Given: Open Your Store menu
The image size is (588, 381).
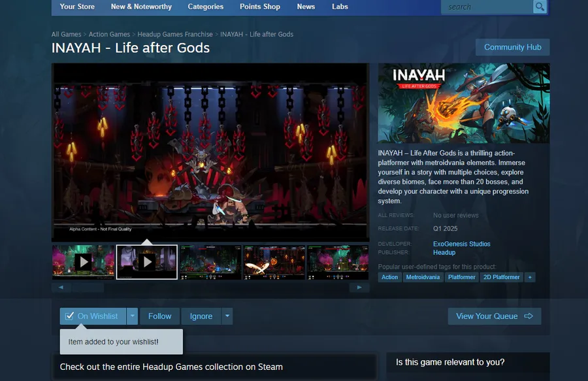Looking at the screenshot, I should [77, 7].
